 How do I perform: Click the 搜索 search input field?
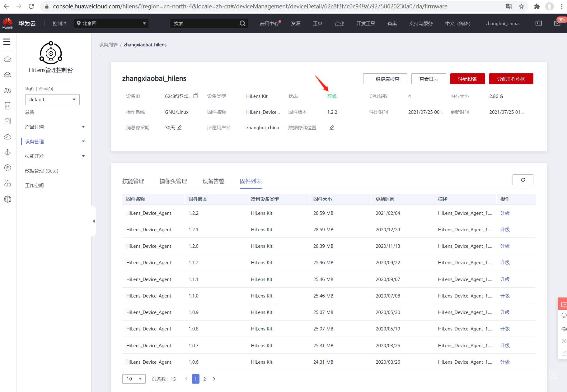(205, 23)
